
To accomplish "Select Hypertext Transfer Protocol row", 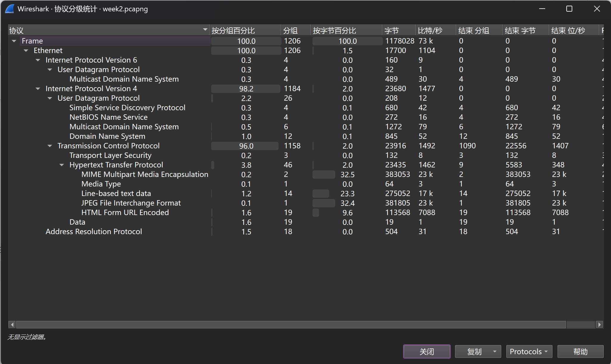I will (306, 165).
